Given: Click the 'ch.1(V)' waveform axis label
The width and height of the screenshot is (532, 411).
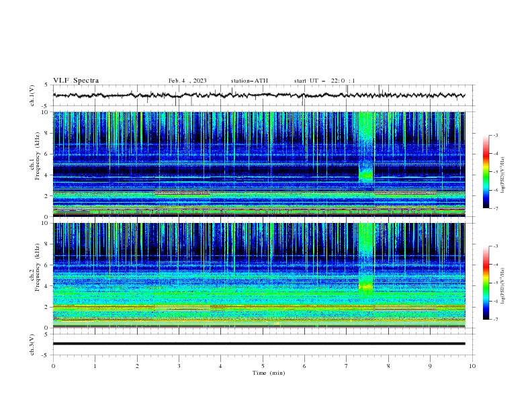Looking at the screenshot, I should pos(32,95).
